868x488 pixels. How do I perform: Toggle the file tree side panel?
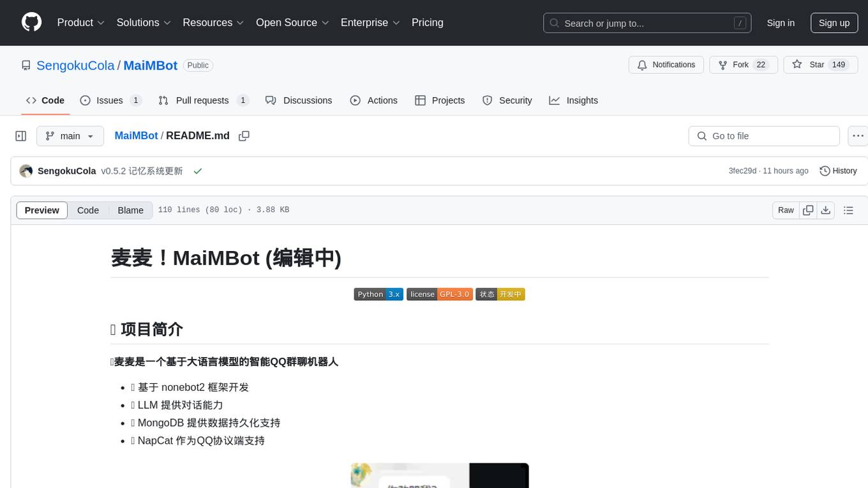click(21, 136)
